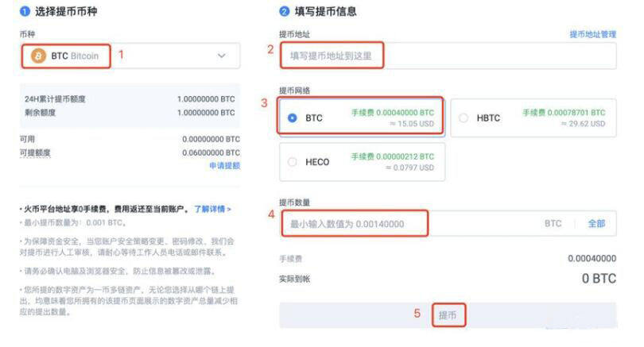Choose the HECO network radio button
Viewport: 644px width, 347px height.
292,162
